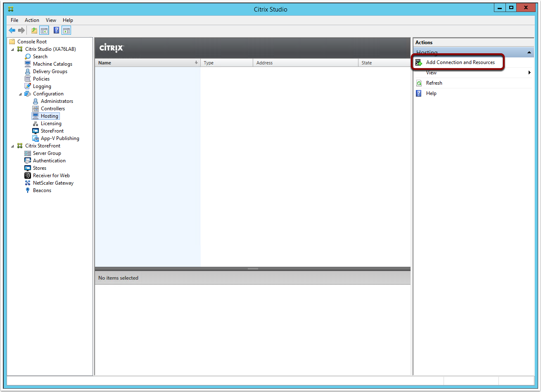
Task: Click the Machine Catalogs icon
Action: click(x=28, y=64)
